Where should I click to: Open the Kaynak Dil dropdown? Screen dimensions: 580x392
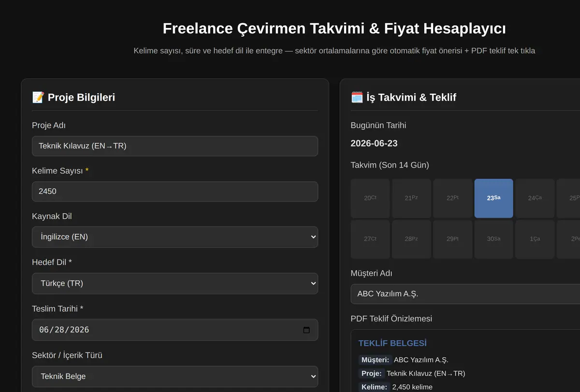175,237
